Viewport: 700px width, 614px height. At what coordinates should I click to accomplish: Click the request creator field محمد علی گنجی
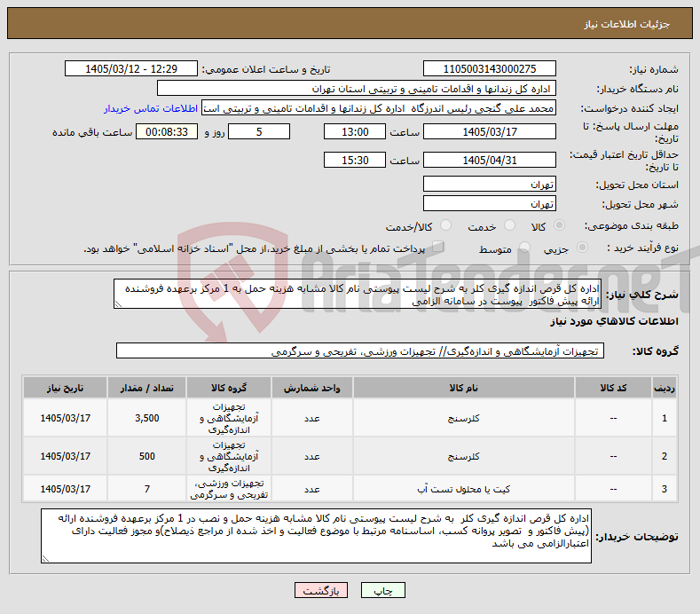379,108
